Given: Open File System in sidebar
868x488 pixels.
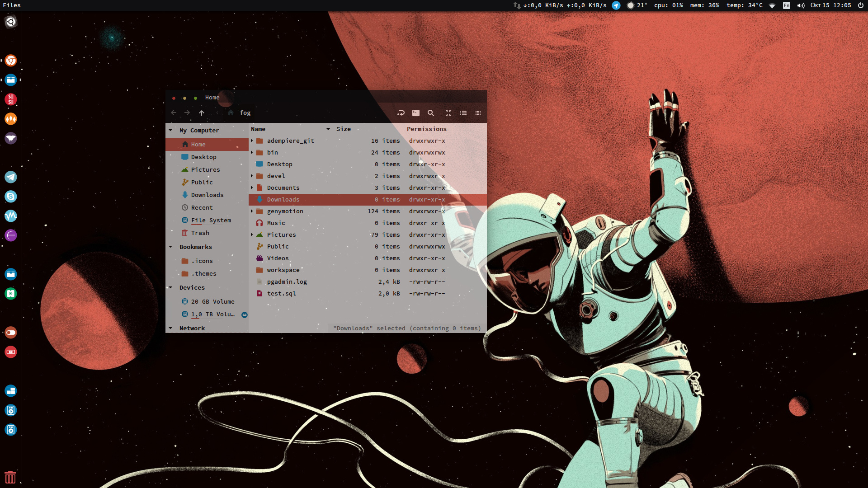Looking at the screenshot, I should pyautogui.click(x=211, y=221).
